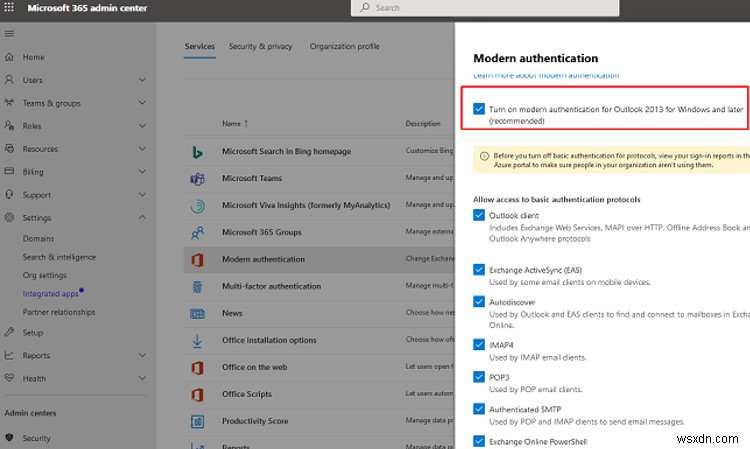Click the Home house icon
The height and width of the screenshot is (449, 750).
click(x=9, y=57)
